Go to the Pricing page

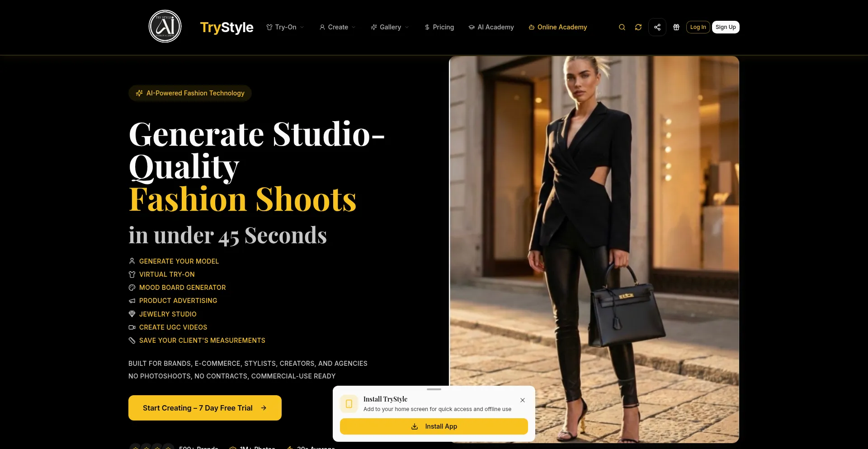coord(439,27)
